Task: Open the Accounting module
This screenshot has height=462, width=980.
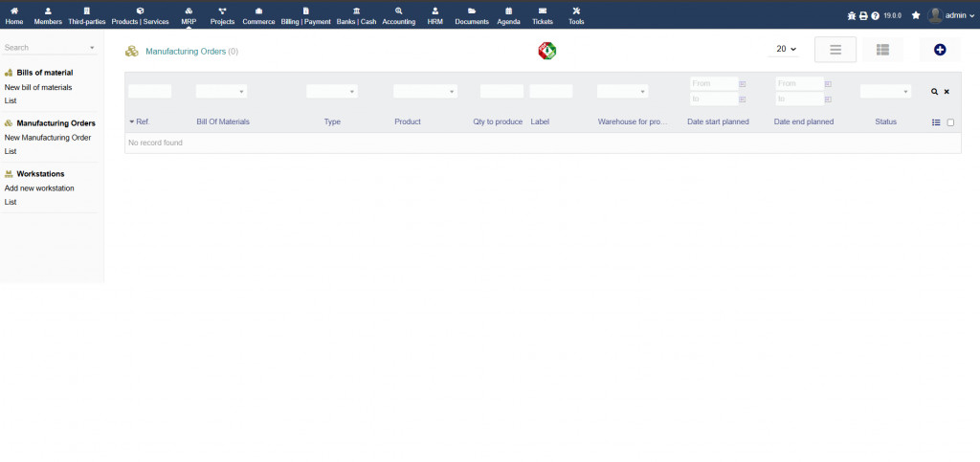Action: (399, 15)
